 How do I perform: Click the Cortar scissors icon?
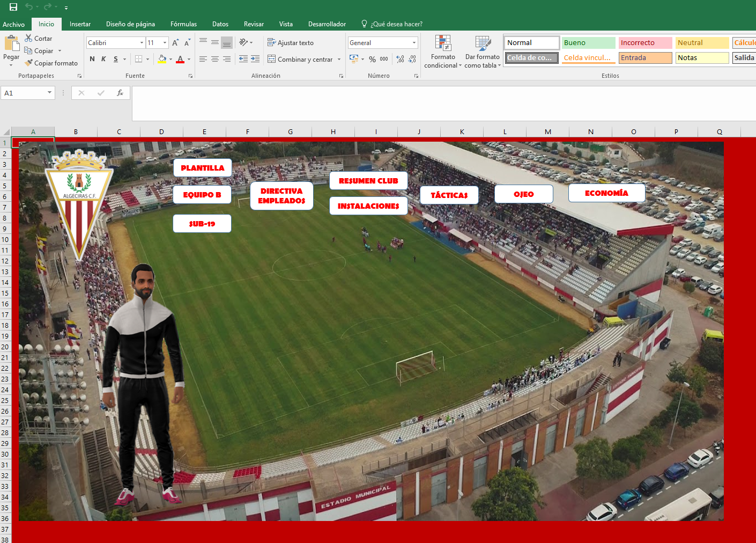[x=29, y=38]
